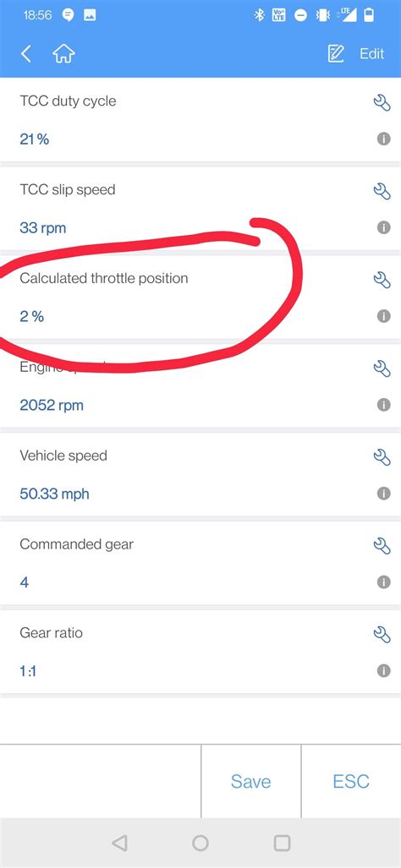
Task: Show info for TCC slip speed
Action: coord(383,227)
